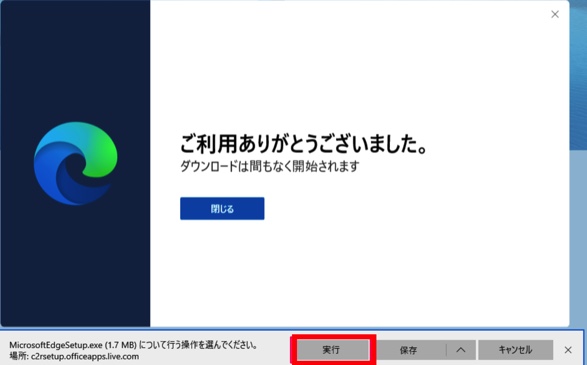Click the Microsoft Edge logo
Image resolution: width=587 pixels, height=365 pixels.
[76, 164]
